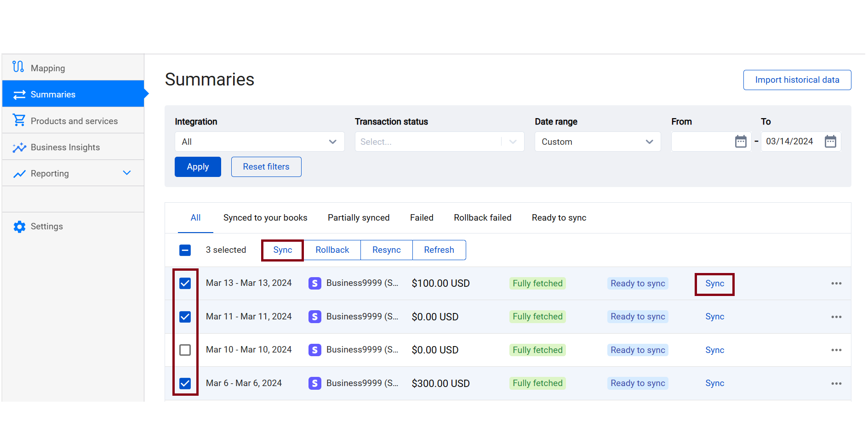Viewport: 868px width, 421px height.
Task: Select the Summaries sync icon in sidebar
Action: tap(18, 94)
